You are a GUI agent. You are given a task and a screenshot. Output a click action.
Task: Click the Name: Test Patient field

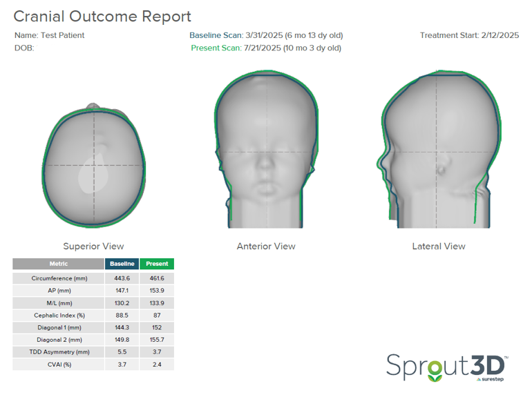(x=49, y=35)
